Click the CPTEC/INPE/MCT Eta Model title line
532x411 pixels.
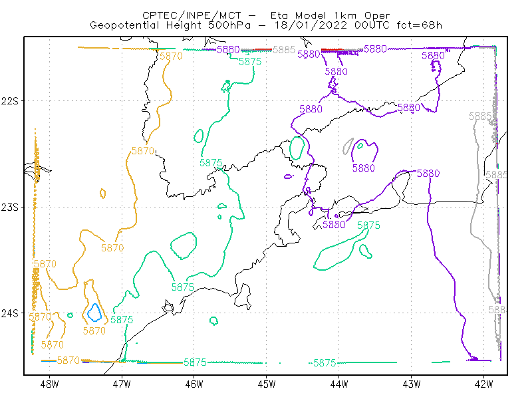click(266, 15)
